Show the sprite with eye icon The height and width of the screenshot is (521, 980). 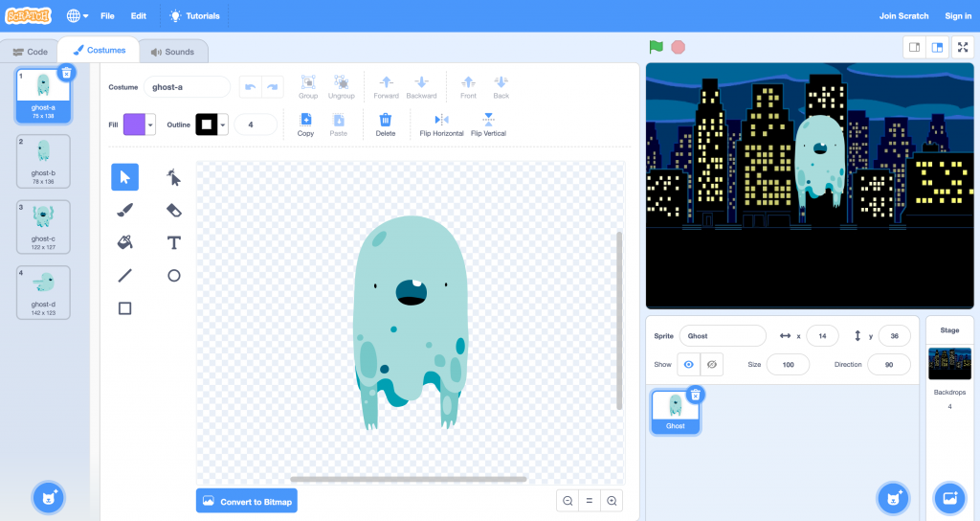pos(689,364)
